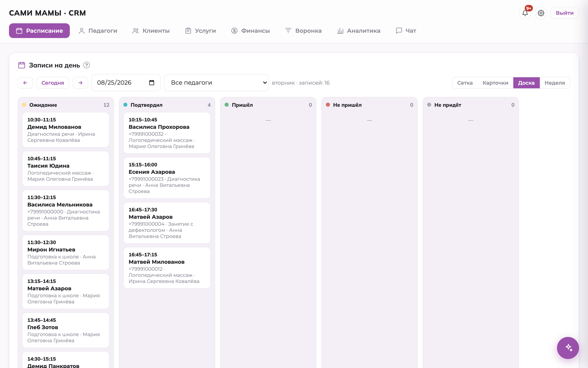
Task: Click phone number +79991000004
Action: point(147,224)
